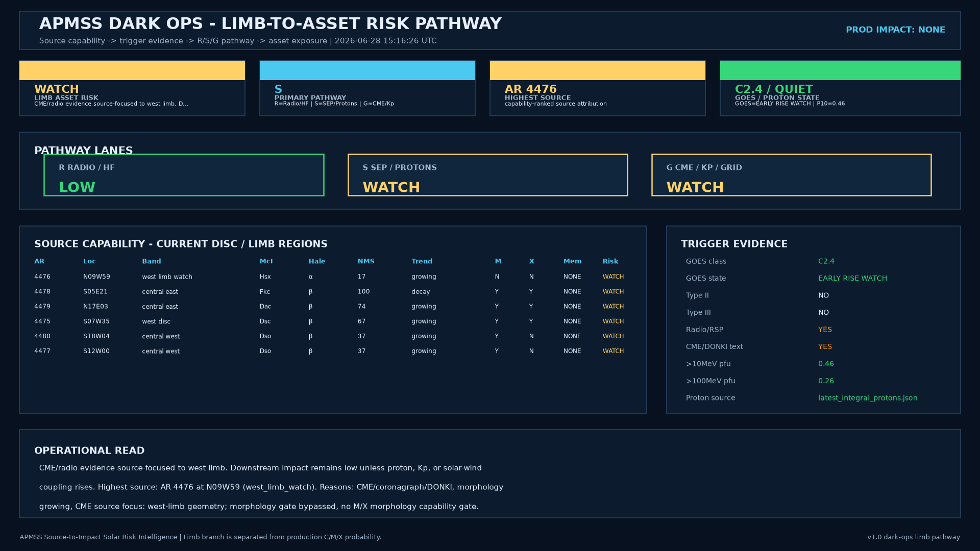Viewport: 980px width, 551px height.
Task: Click the CME/DONKI text YES value
Action: click(x=825, y=346)
